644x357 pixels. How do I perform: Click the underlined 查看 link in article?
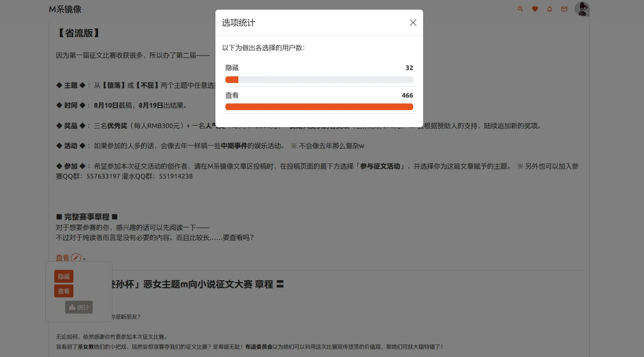coord(63,258)
